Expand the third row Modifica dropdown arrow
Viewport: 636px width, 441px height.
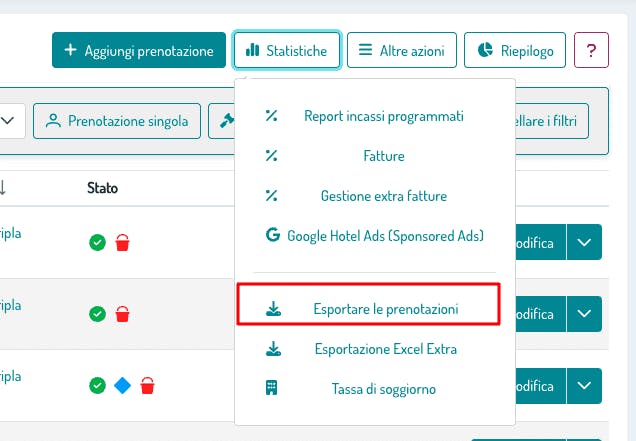[585, 385]
